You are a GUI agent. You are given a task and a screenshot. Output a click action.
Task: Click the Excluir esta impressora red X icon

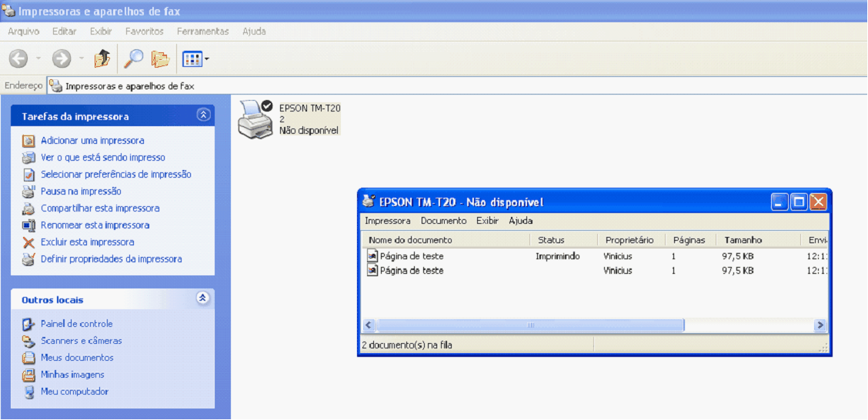coord(28,242)
